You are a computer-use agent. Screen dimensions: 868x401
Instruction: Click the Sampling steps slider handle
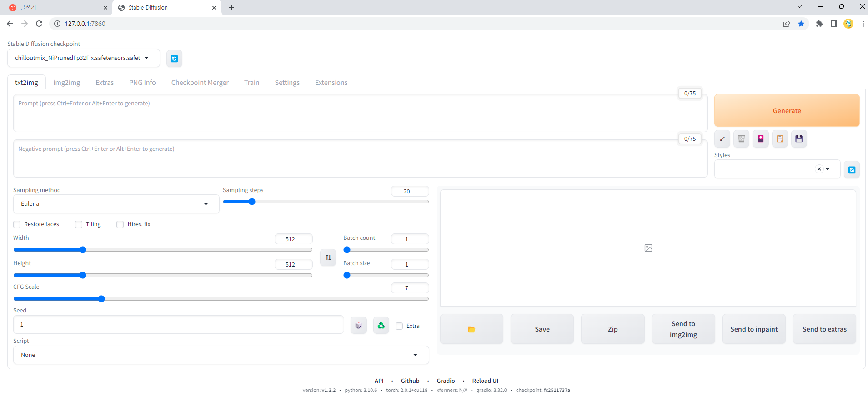(252, 202)
